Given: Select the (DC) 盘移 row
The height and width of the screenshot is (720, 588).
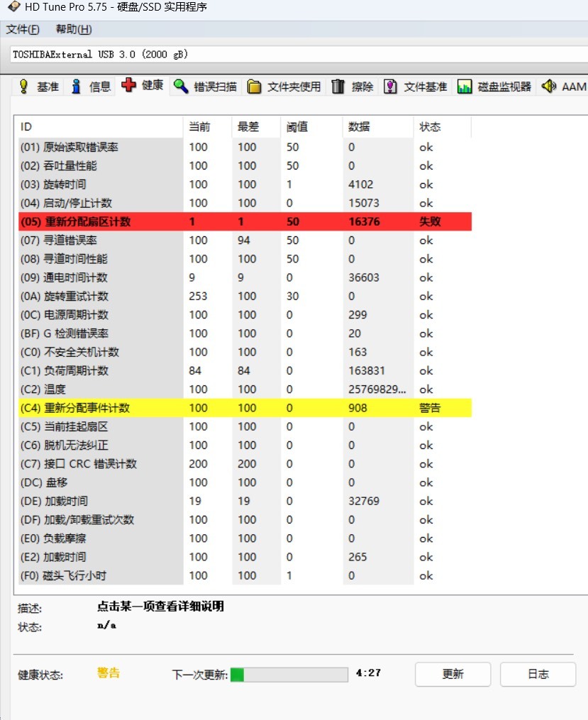Looking at the screenshot, I should point(245,482).
